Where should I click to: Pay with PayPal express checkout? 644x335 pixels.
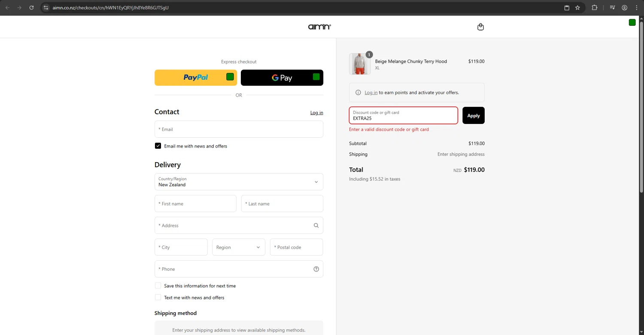(196, 78)
